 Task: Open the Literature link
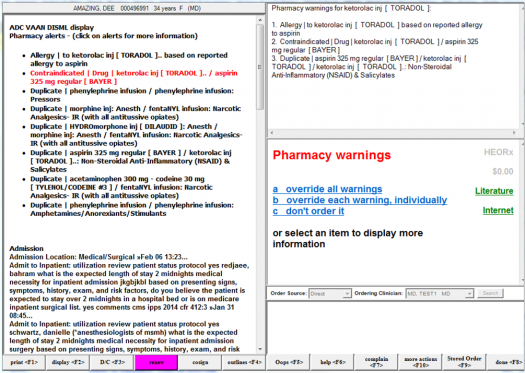pyautogui.click(x=494, y=191)
